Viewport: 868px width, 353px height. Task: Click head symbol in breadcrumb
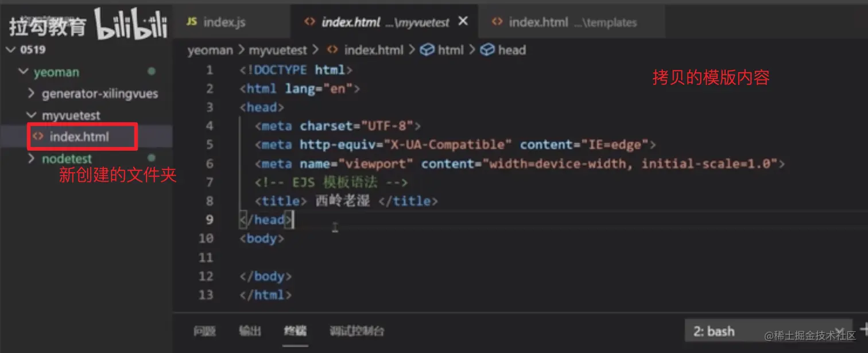point(512,50)
